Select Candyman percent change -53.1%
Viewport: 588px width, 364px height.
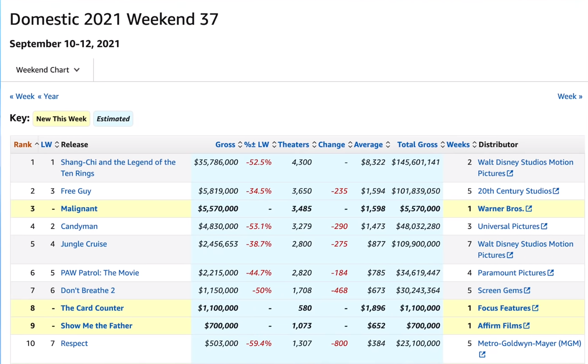point(259,227)
